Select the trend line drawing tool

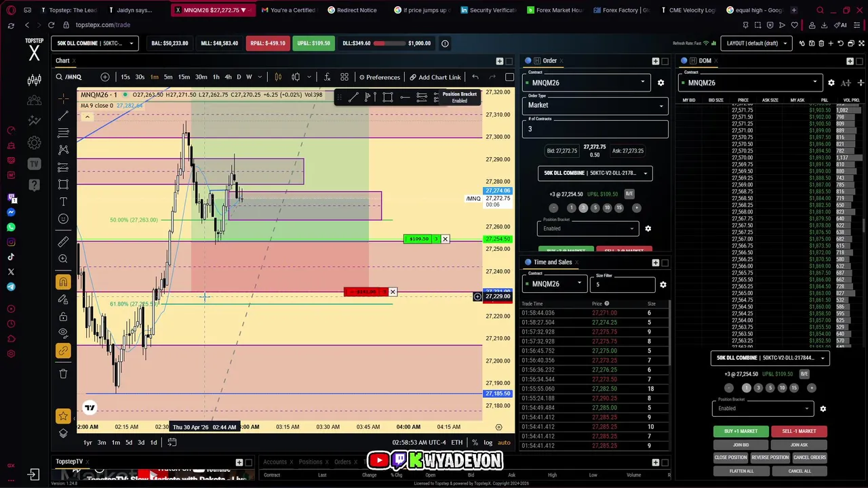(x=63, y=116)
